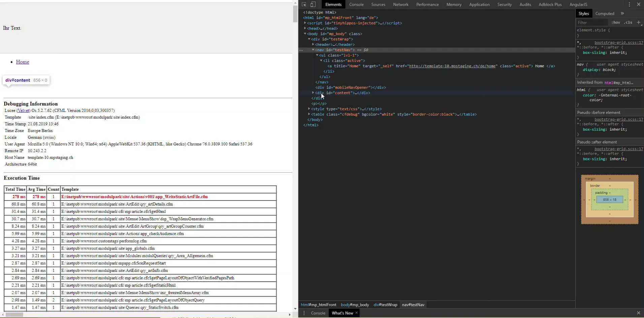Click the app_WriteStaticArtFile.cfm template row
644x318 pixels.
coord(140,197)
